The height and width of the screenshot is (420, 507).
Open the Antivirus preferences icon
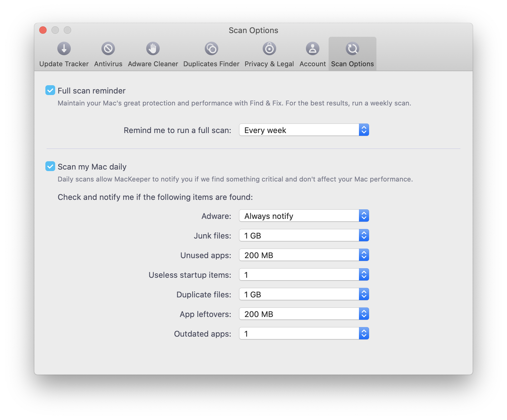tap(108, 48)
